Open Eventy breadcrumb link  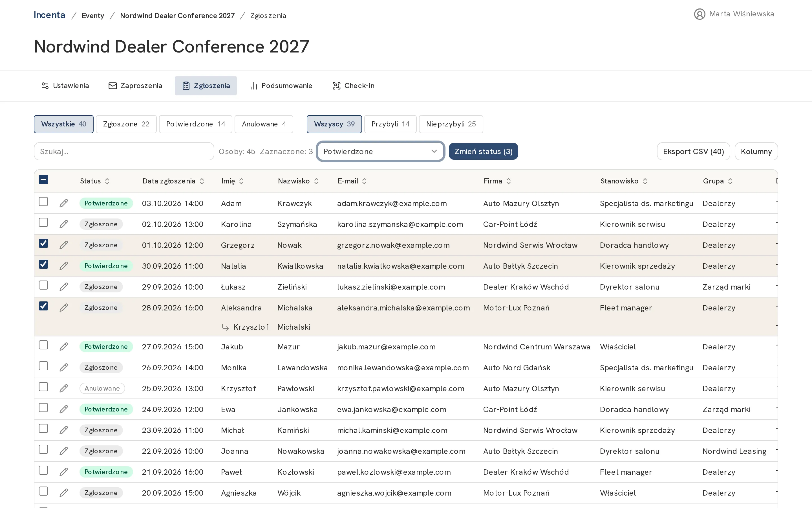(93, 16)
